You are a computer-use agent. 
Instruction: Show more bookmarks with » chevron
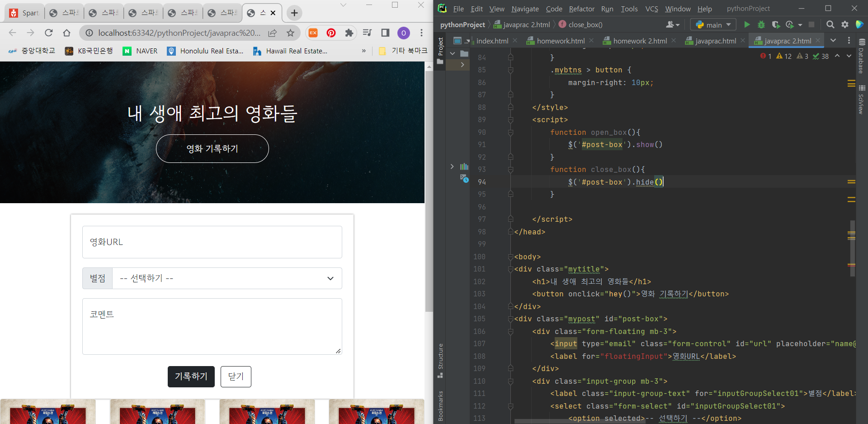click(x=363, y=51)
